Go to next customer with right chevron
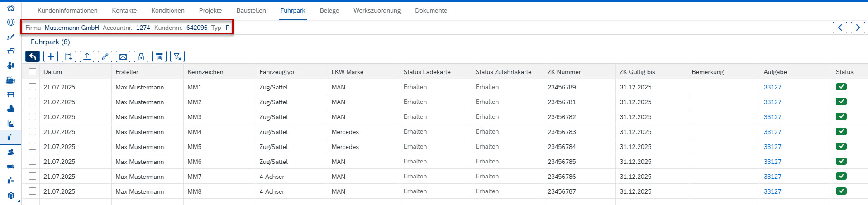Image resolution: width=868 pixels, height=205 pixels. (x=858, y=28)
